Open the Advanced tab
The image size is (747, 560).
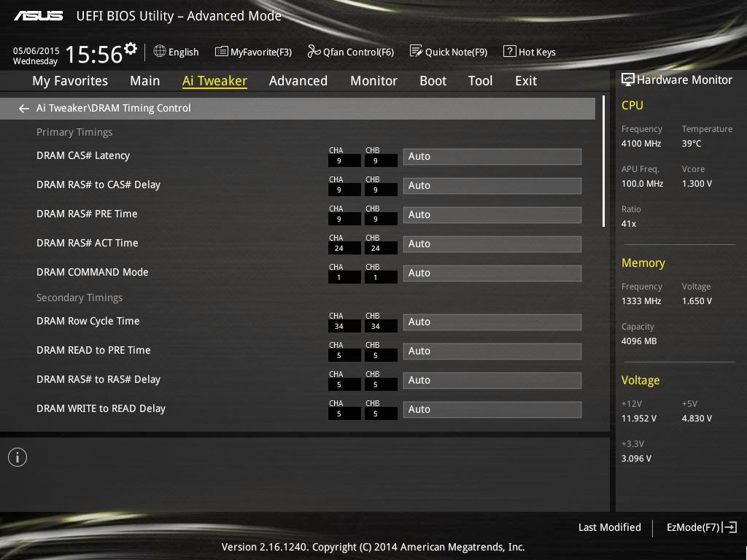tap(298, 81)
